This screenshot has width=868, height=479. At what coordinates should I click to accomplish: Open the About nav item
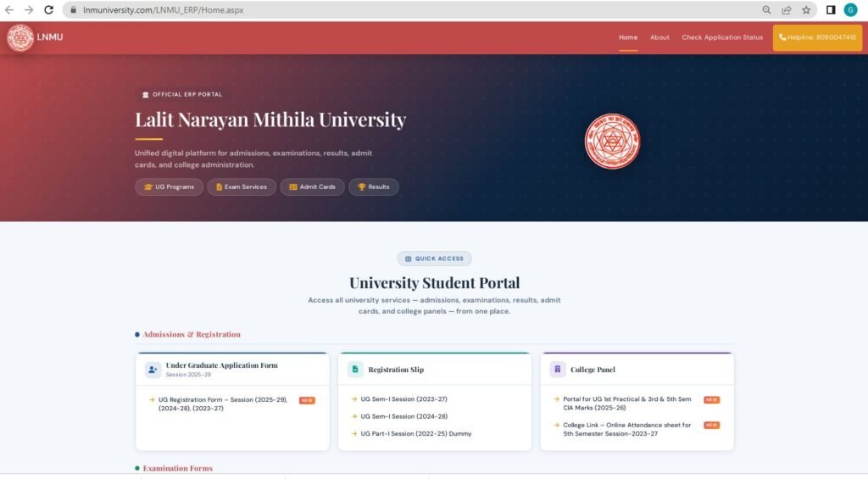[x=659, y=37]
